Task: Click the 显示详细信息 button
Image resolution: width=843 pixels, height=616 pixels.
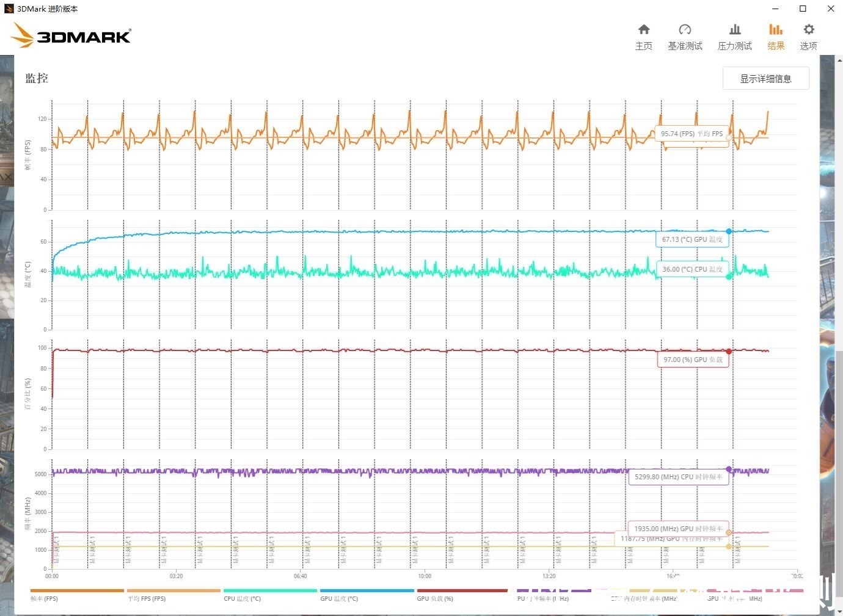Action: [765, 79]
